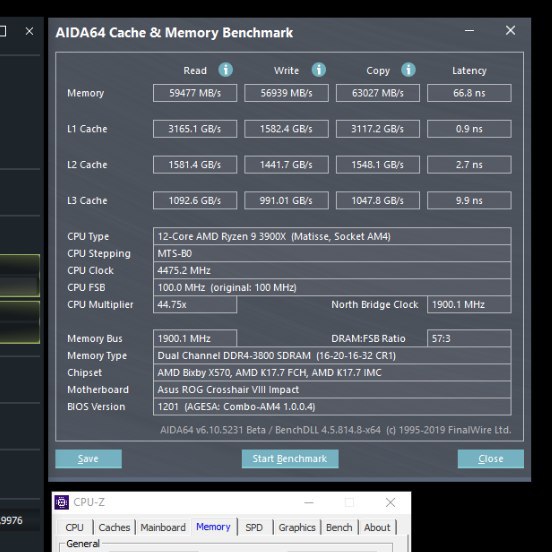
Task: Select the Memory Read result field
Action: pyautogui.click(x=195, y=93)
